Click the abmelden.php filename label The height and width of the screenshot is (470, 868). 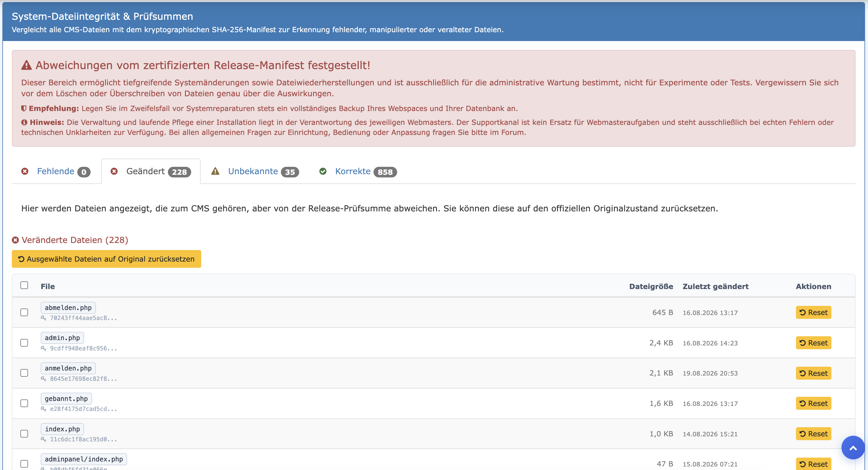click(x=68, y=308)
